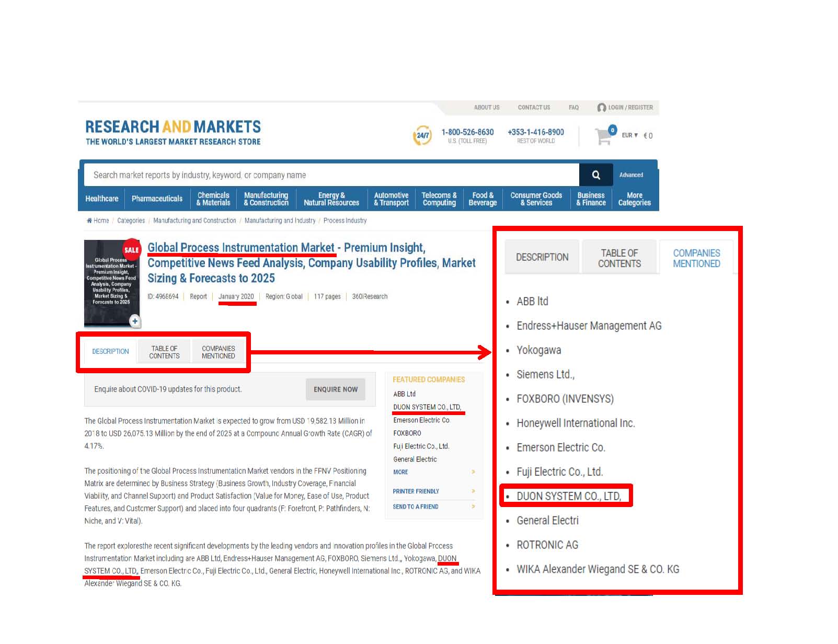838x644 pixels.
Task: Open the ABOUT US link
Action: [487, 108]
